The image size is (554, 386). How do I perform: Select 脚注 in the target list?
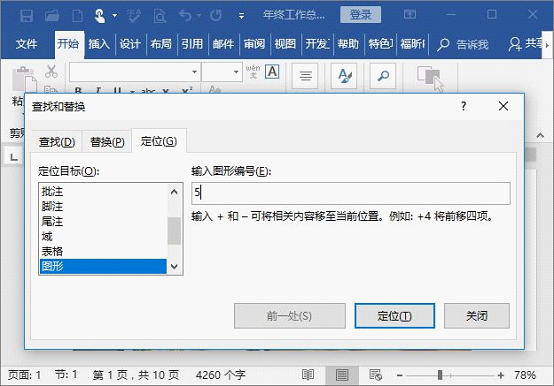click(x=103, y=206)
